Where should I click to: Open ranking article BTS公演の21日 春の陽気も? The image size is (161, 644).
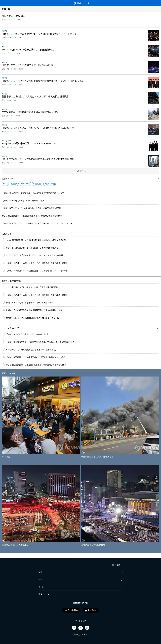coord(31,350)
